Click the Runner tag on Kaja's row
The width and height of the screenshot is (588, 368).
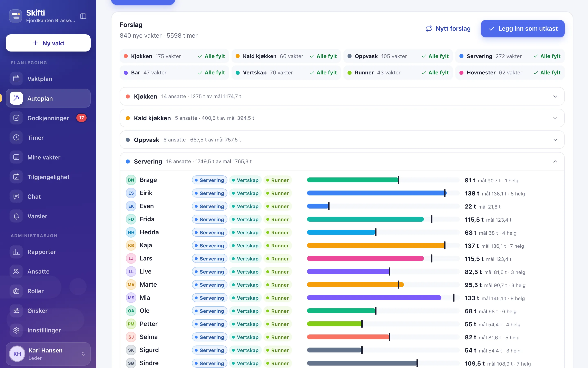click(277, 245)
